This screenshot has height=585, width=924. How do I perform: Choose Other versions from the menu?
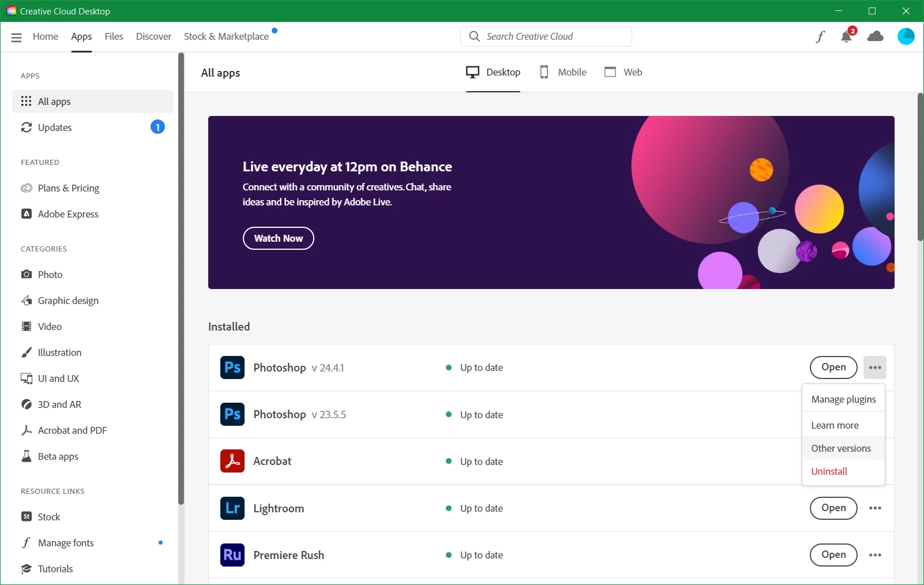pos(843,448)
